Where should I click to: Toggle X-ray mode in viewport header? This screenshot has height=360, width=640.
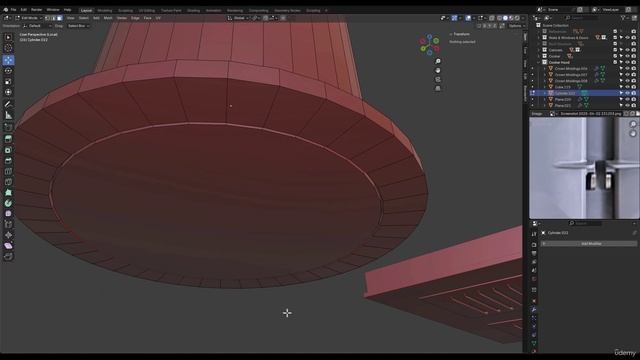(492, 18)
